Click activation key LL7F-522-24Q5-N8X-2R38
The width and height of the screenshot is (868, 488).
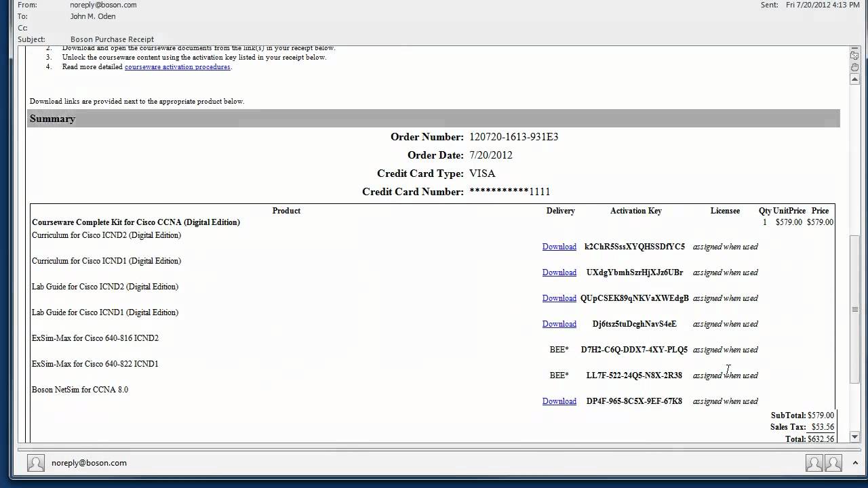[x=634, y=375]
